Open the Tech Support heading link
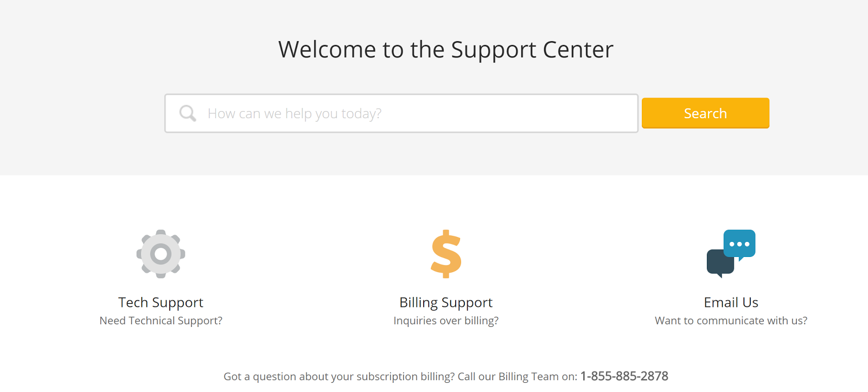This screenshot has width=868, height=392. [x=161, y=303]
